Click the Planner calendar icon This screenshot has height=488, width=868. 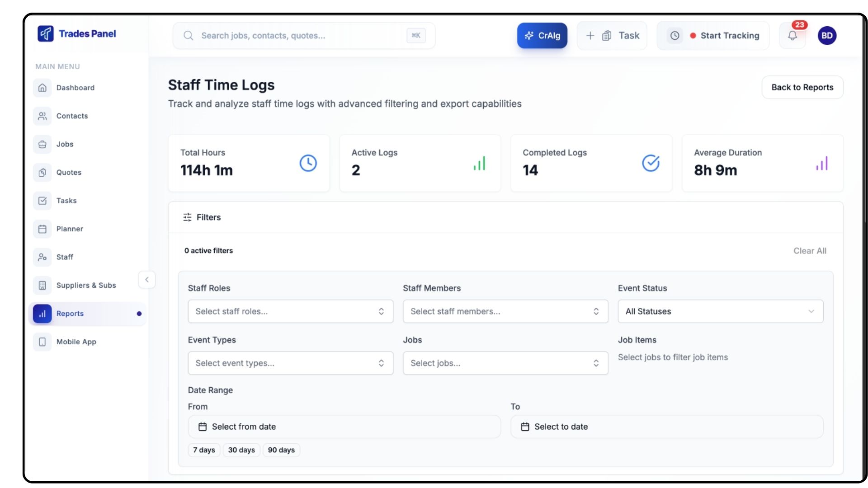[42, 229]
